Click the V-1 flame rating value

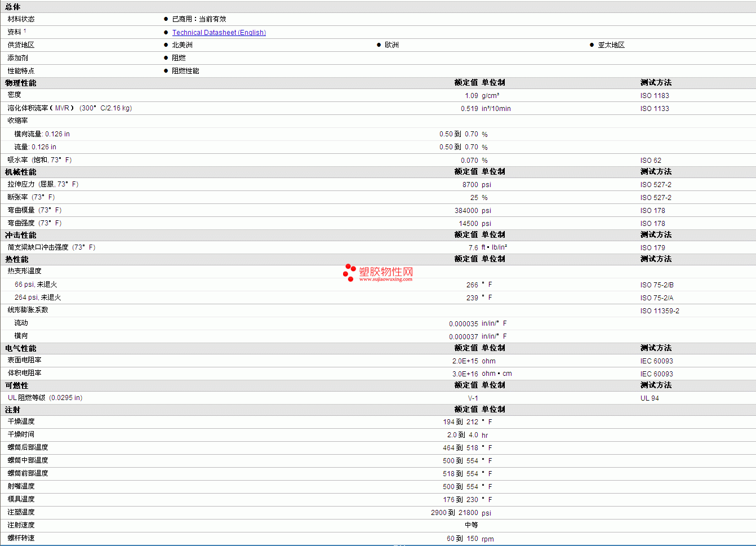[473, 398]
